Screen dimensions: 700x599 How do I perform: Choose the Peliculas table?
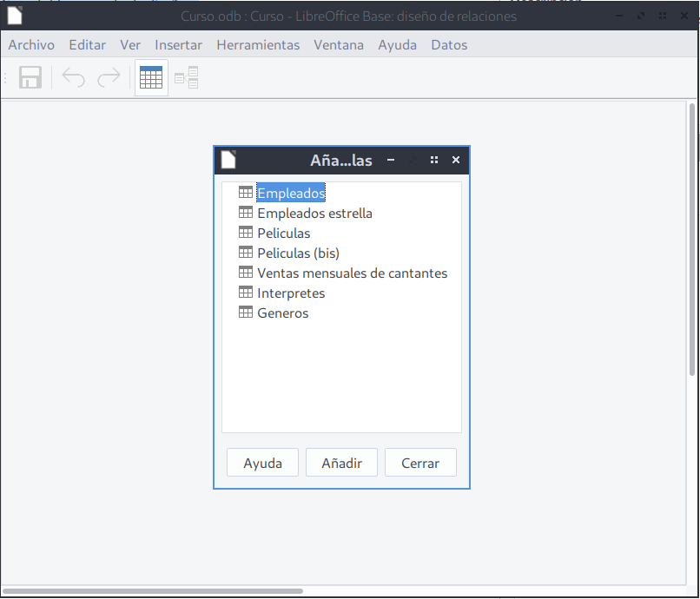pyautogui.click(x=283, y=233)
